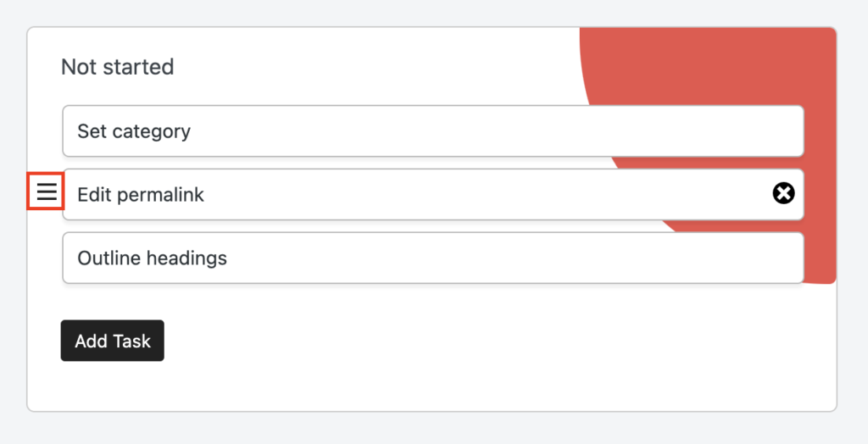Click the word 'Set' in the first task
Viewport: 868px width, 444px height.
(92, 131)
